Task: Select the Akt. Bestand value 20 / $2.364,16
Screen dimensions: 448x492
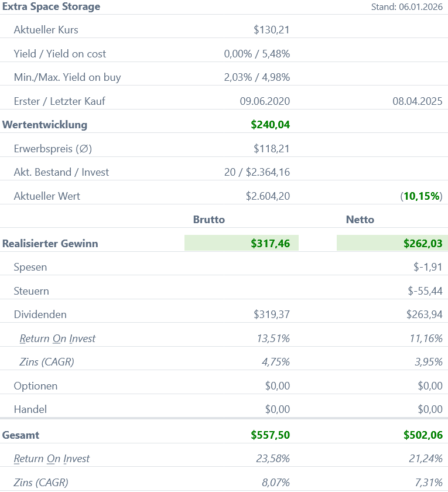Action: pos(253,172)
